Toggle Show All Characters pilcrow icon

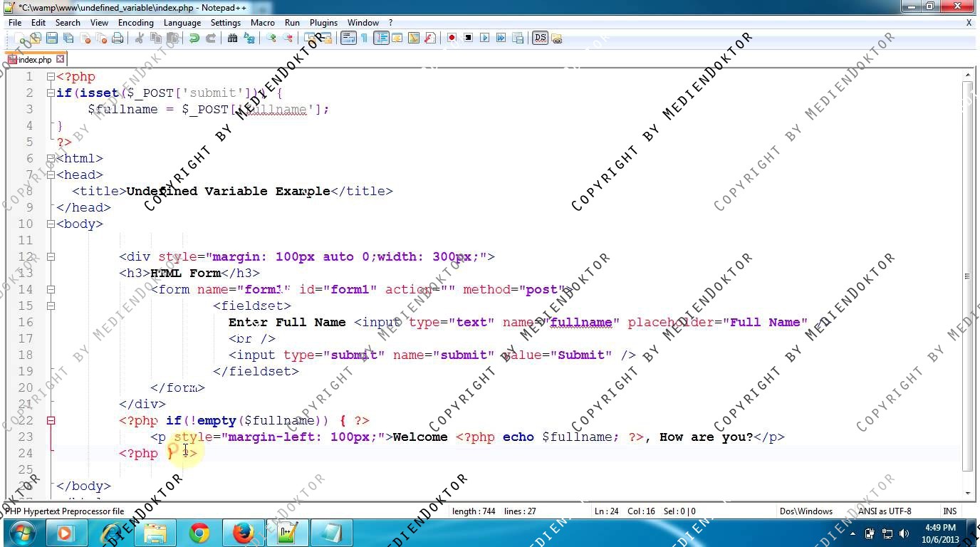[x=364, y=38]
